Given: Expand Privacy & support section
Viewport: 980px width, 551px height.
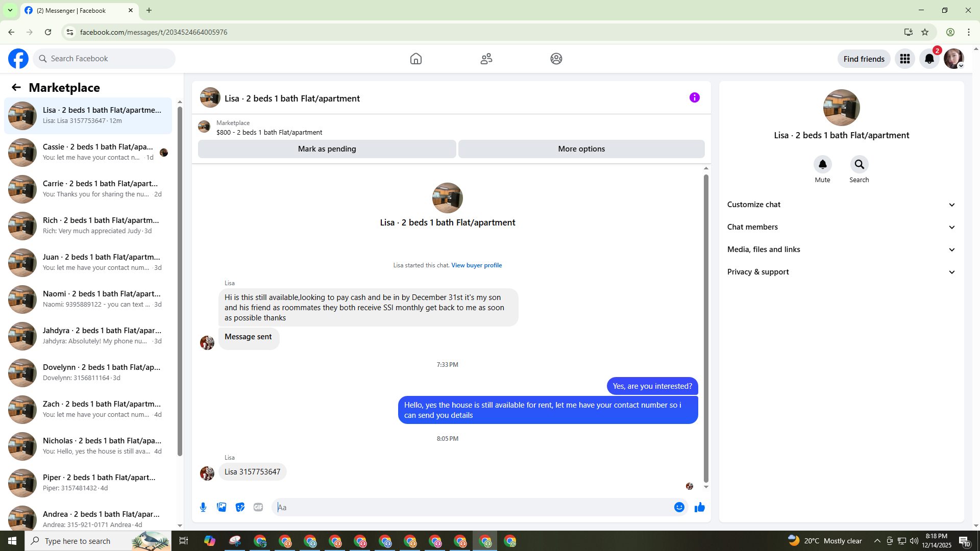Looking at the screenshot, I should point(841,272).
